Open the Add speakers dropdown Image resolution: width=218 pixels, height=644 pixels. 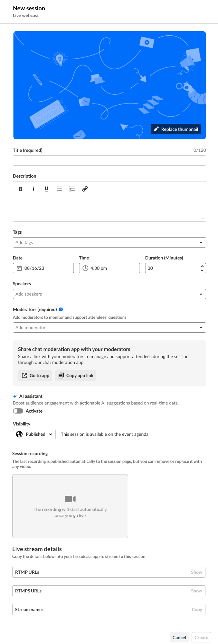pos(201,294)
